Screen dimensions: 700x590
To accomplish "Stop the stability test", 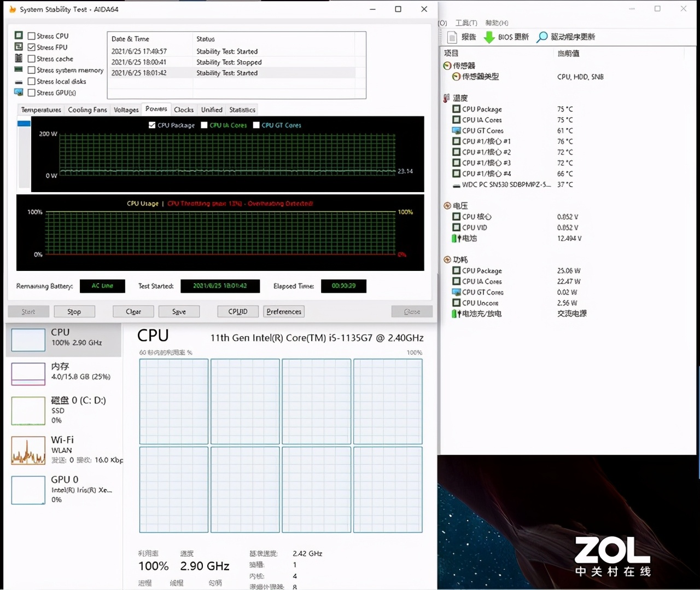I will click(x=74, y=311).
